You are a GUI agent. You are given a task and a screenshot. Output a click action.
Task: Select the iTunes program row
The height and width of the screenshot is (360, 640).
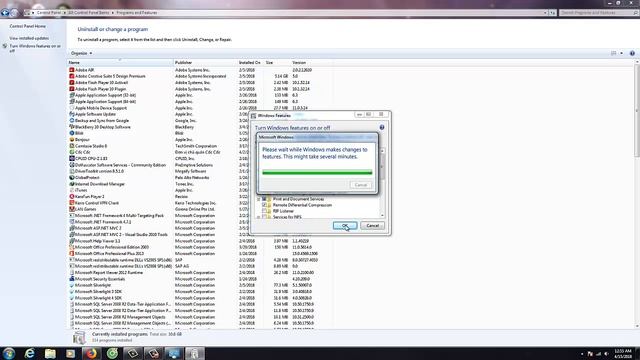click(x=200, y=190)
